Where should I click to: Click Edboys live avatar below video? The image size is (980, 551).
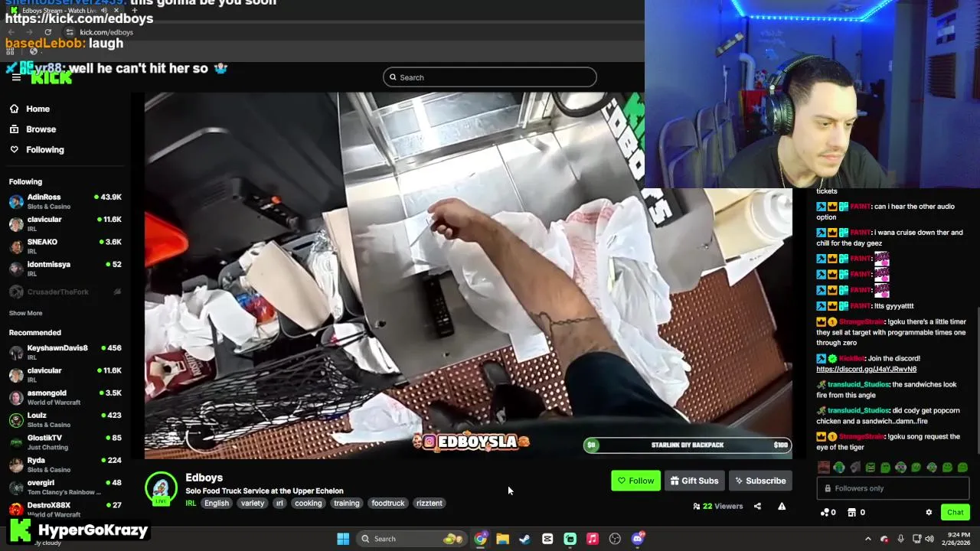tap(161, 490)
